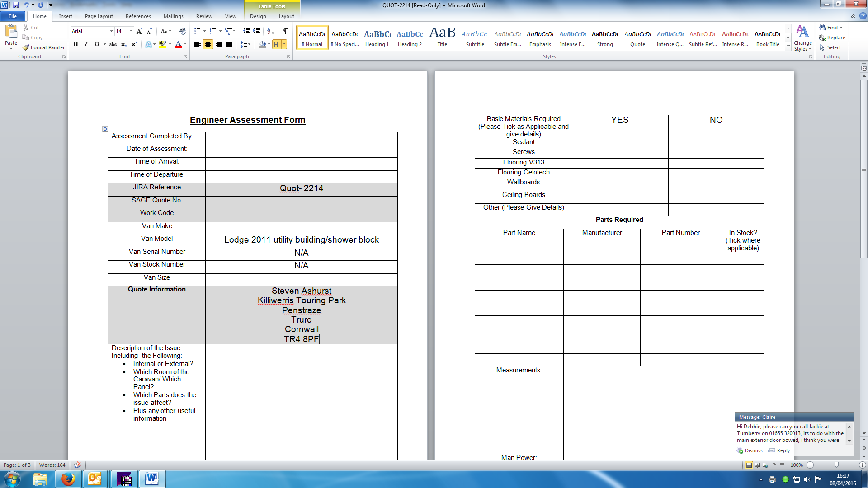Toggle Show/Hide paragraph marks
Screen dimensions: 868x488
[x=285, y=31]
